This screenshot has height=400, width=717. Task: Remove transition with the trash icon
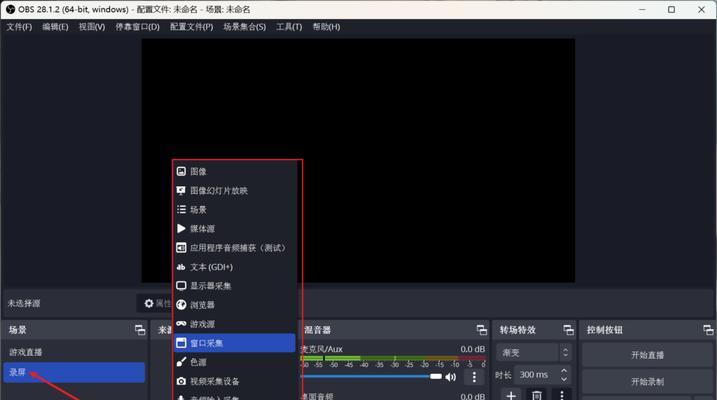537,395
